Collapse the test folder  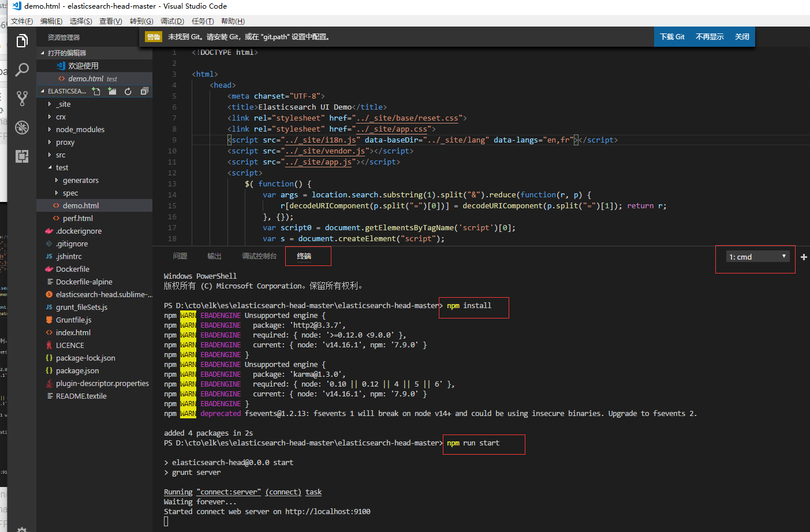pyautogui.click(x=62, y=167)
